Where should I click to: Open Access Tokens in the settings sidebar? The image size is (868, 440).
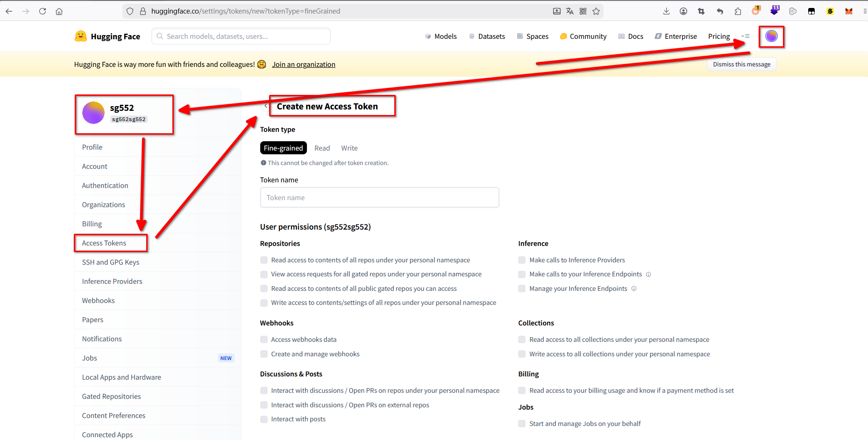click(x=104, y=243)
